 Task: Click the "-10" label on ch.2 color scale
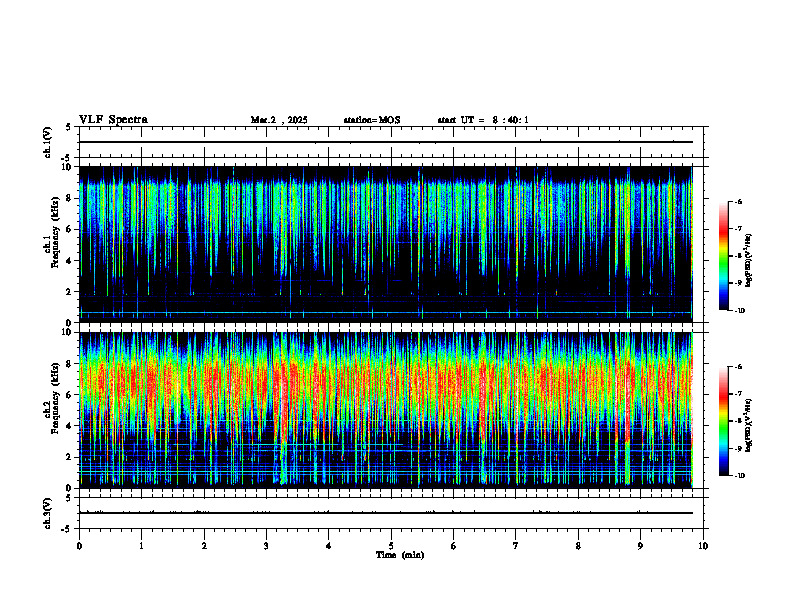click(x=740, y=475)
